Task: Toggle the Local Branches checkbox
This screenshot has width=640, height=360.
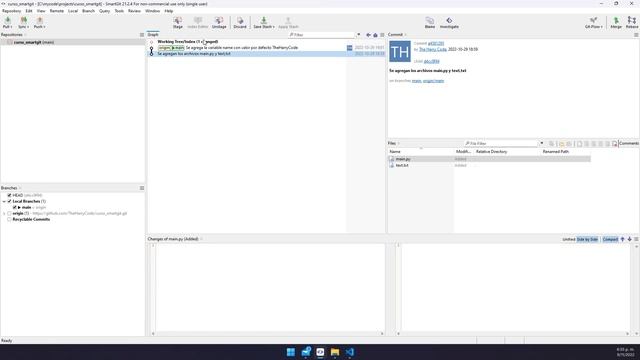Action: pos(9,201)
